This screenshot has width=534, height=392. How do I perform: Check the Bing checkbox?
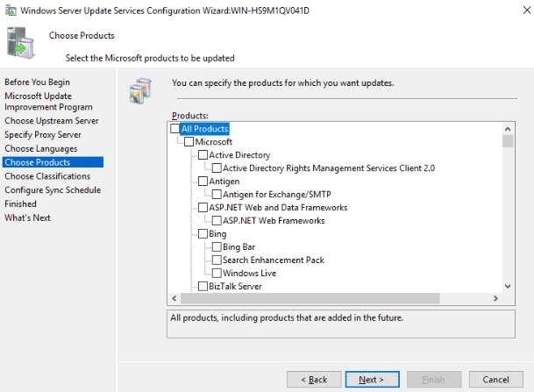(x=203, y=233)
